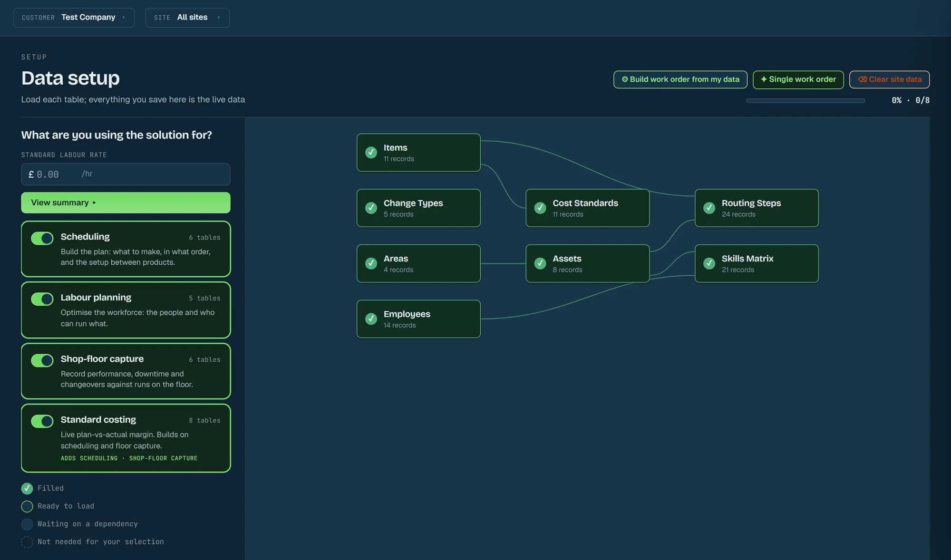Image resolution: width=951 pixels, height=560 pixels.
Task: Click Build work order from my data
Action: (680, 79)
